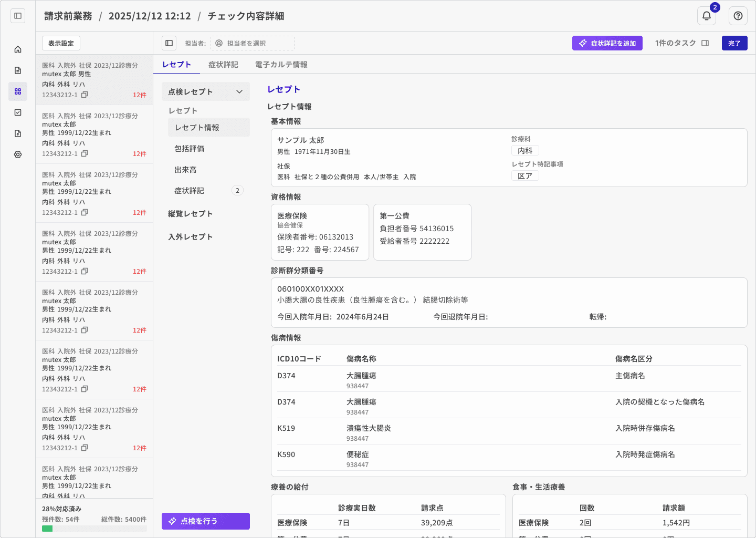756x538 pixels.
Task: Click the diagnosis code 060100XX01XXXX
Action: (310, 289)
